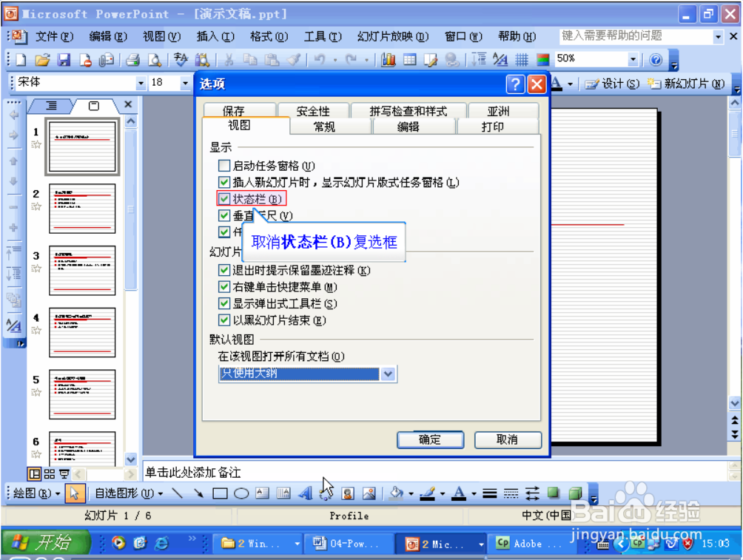
Task: Switch to the 安全性 tab
Action: 313,111
